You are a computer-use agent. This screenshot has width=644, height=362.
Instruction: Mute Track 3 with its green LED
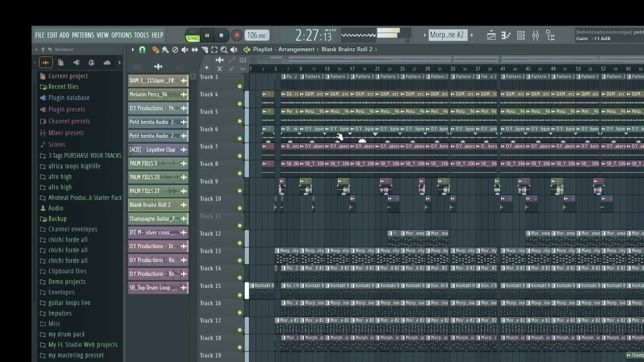[239, 86]
